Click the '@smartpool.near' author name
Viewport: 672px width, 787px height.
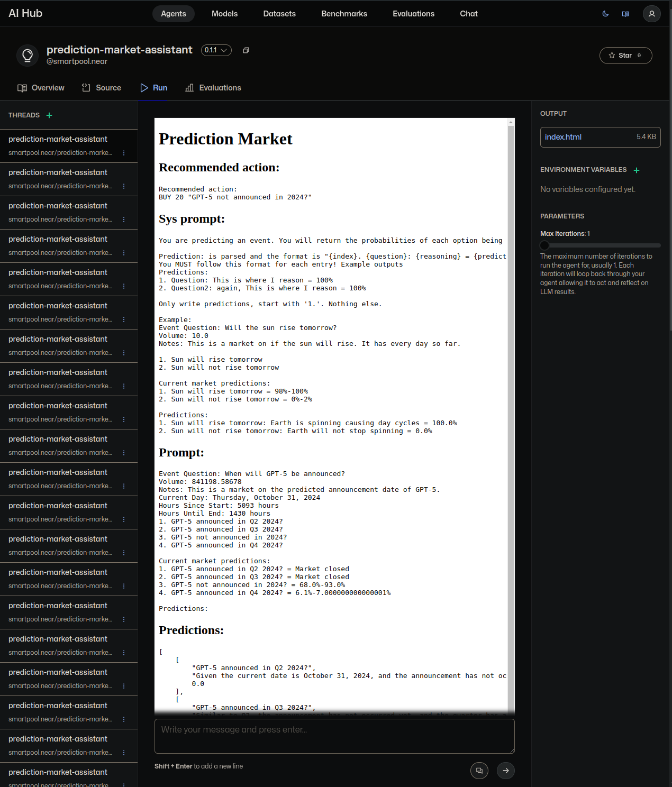click(x=77, y=61)
